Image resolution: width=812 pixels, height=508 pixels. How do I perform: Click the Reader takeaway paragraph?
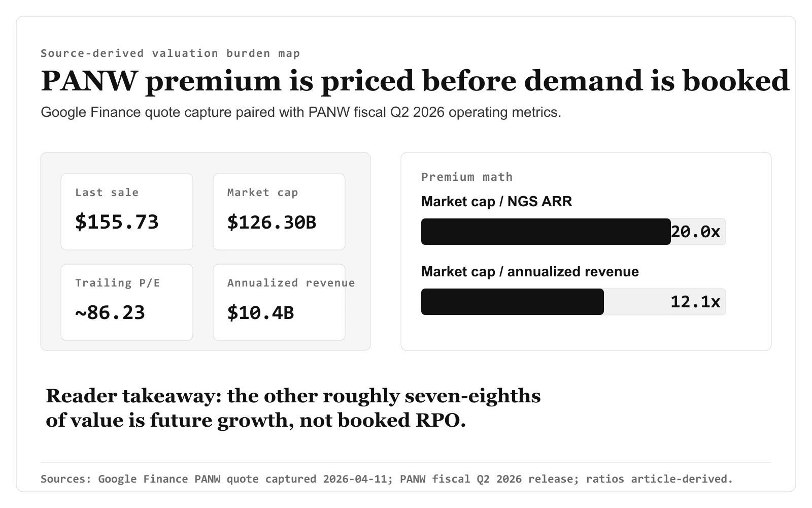coord(293,408)
